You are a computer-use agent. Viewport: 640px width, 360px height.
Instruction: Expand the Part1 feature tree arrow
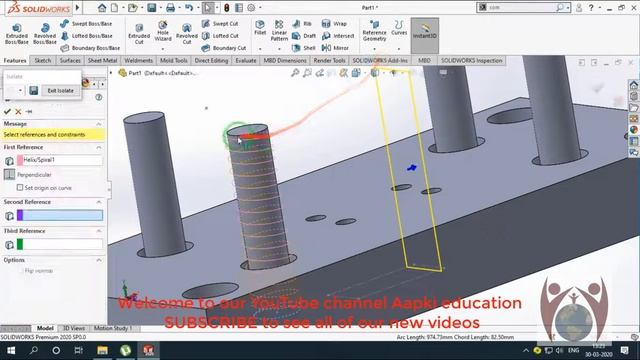[111, 73]
